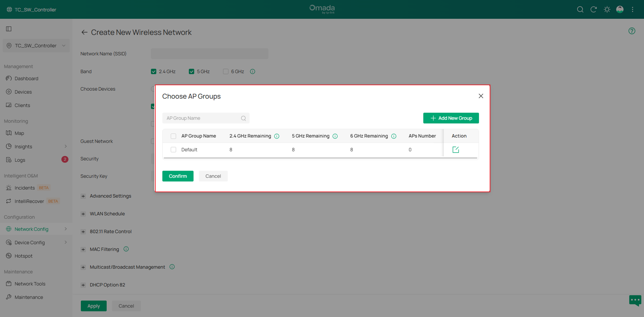Open the TC_SW_Controller site dropdown
Viewport: 644px width, 317px height.
pyautogui.click(x=36, y=46)
